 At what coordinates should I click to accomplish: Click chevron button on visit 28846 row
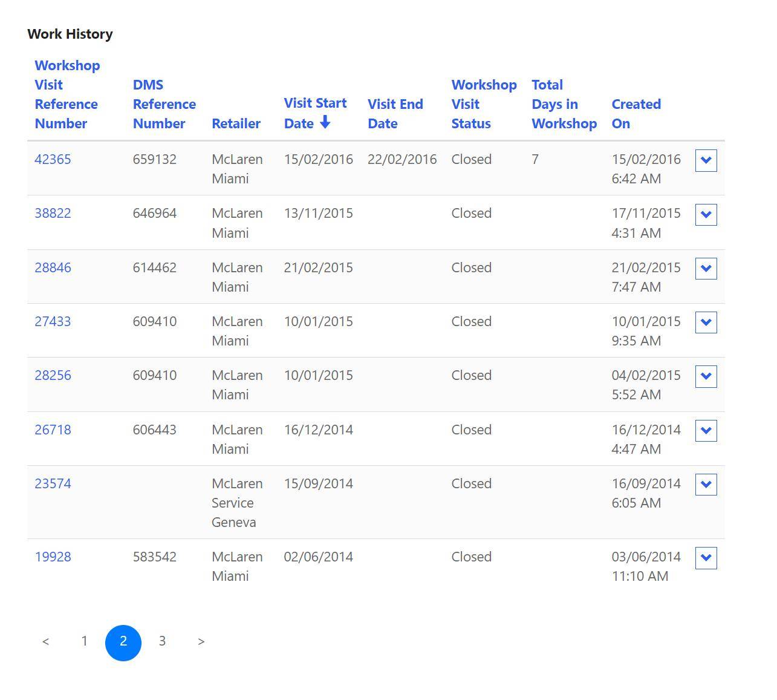(706, 269)
